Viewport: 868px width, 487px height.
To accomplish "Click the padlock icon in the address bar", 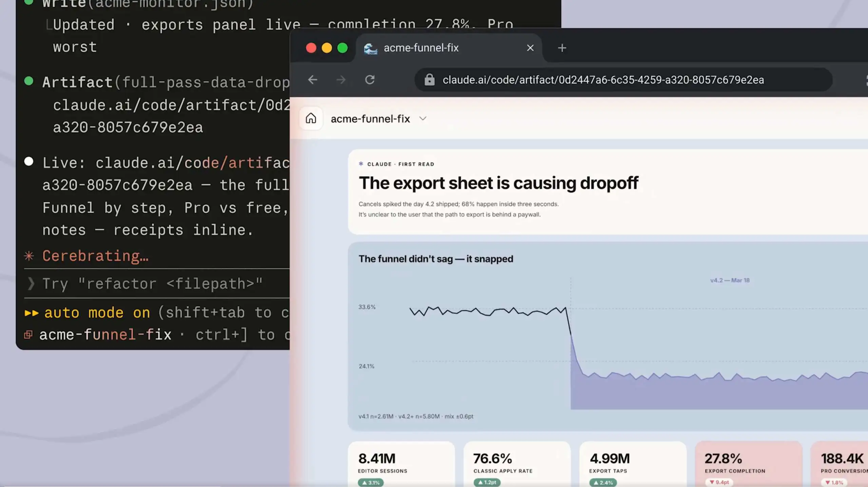I will [429, 80].
